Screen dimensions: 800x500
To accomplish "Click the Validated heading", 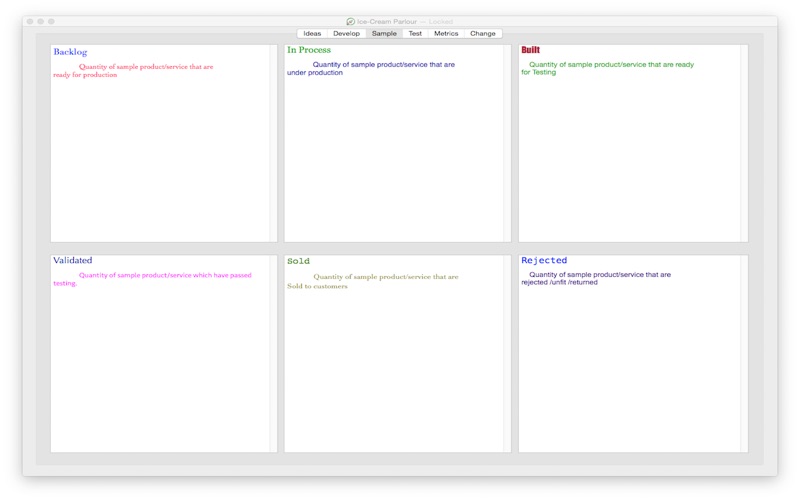I will [x=72, y=260].
